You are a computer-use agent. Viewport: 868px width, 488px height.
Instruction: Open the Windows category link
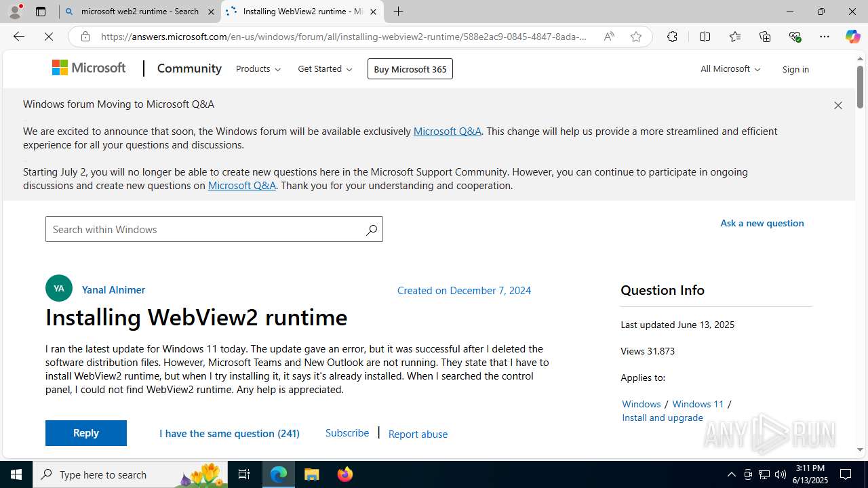click(642, 403)
